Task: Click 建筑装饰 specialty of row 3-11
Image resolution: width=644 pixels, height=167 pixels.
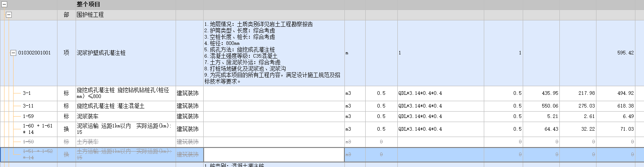Action: pos(190,106)
